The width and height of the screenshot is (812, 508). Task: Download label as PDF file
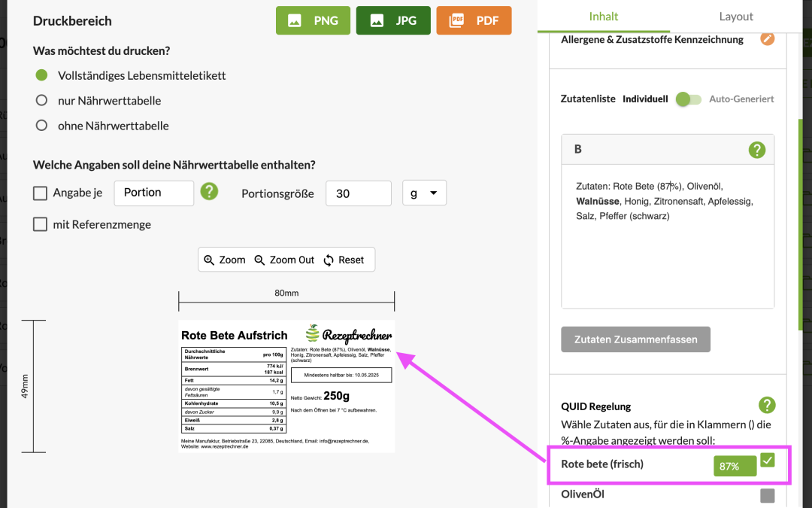tap(474, 20)
